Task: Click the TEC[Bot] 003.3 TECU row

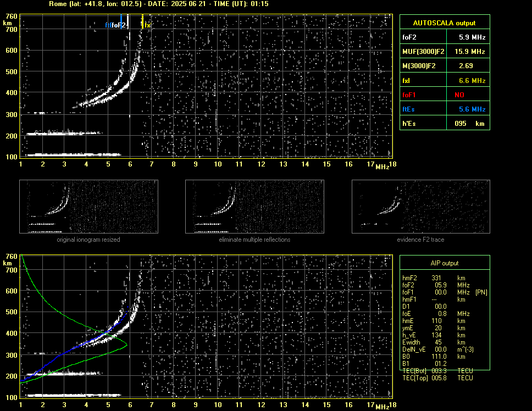Action: click(437, 371)
